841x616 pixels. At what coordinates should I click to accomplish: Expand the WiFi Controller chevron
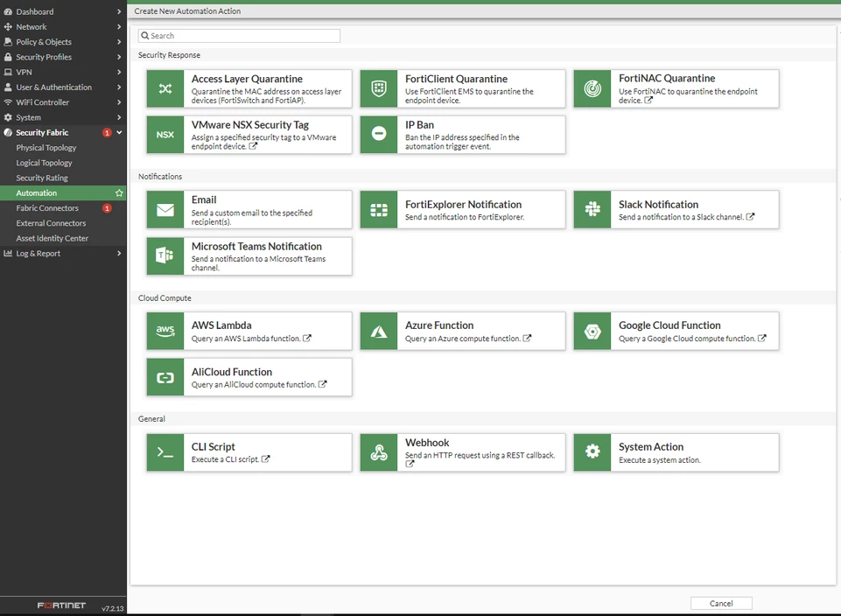click(119, 101)
